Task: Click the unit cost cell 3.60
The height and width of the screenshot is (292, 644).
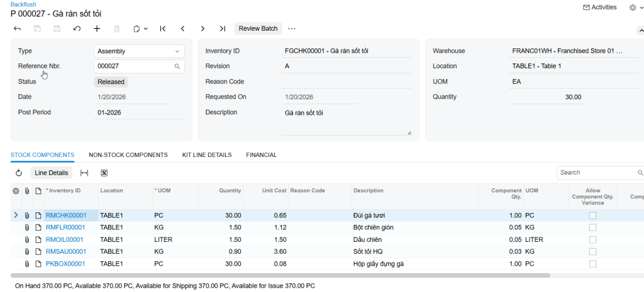Action: 266,251
